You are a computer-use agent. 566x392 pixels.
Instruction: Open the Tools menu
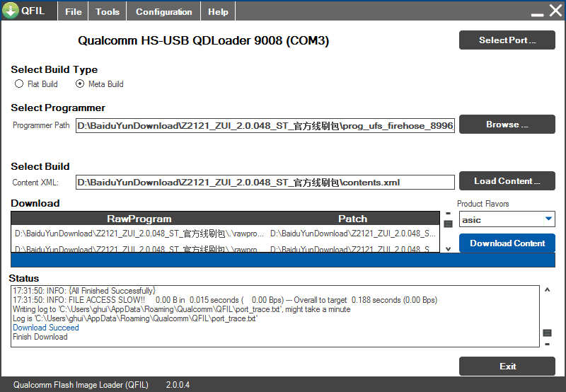click(108, 11)
